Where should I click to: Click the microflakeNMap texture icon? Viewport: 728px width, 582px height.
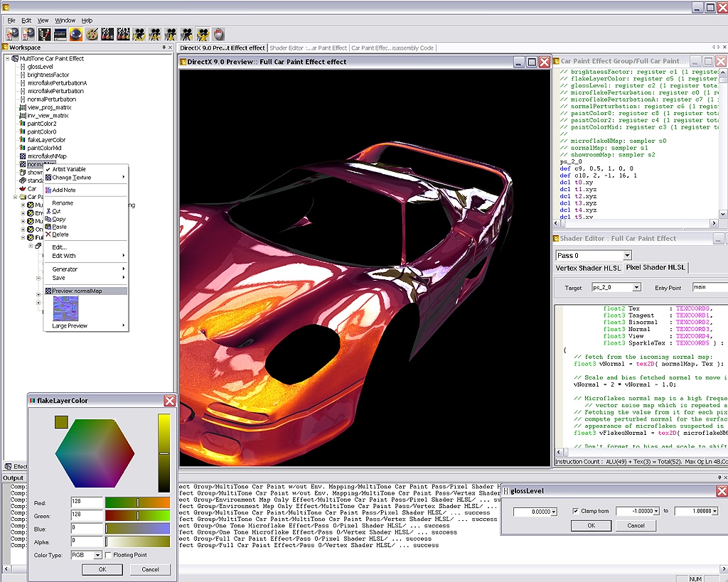(21, 156)
